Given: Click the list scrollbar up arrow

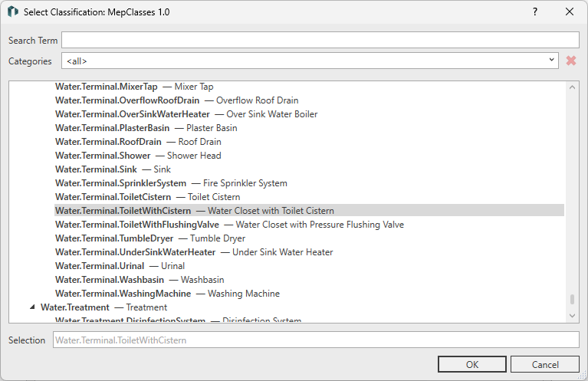Looking at the screenshot, I should pos(572,87).
